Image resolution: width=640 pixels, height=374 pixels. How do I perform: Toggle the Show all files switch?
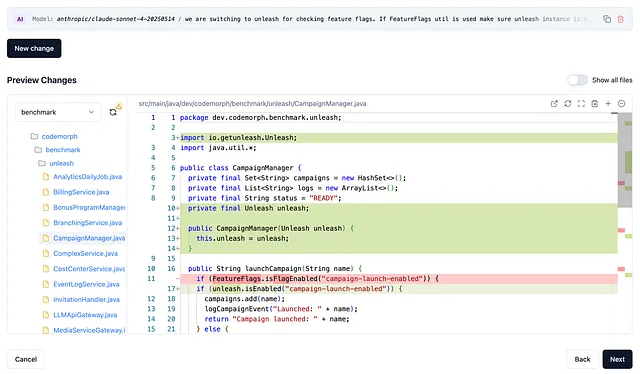coord(578,80)
